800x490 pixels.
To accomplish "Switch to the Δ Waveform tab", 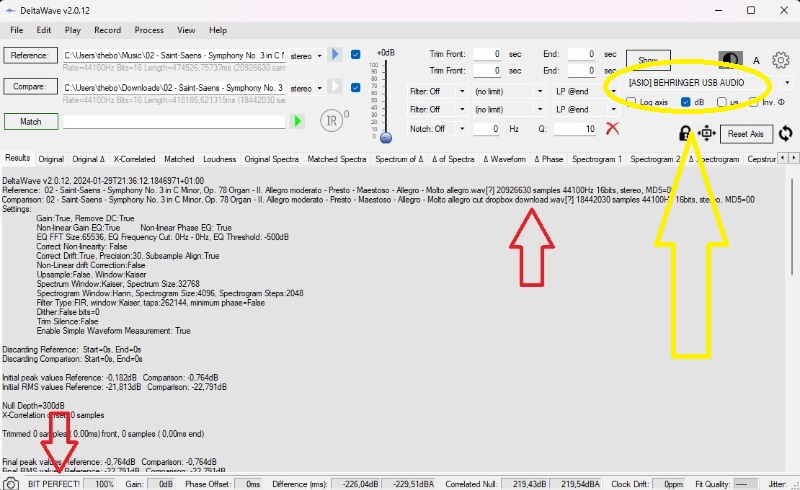I will (x=504, y=159).
